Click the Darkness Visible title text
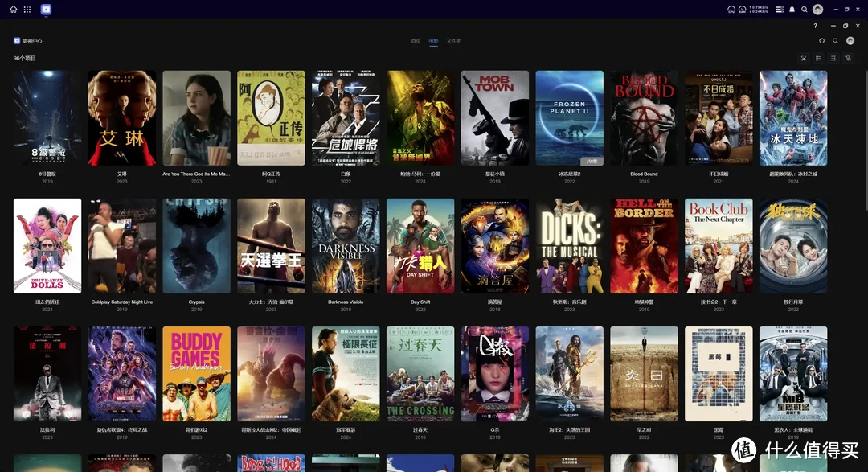Image resolution: width=868 pixels, height=472 pixels. [346, 302]
